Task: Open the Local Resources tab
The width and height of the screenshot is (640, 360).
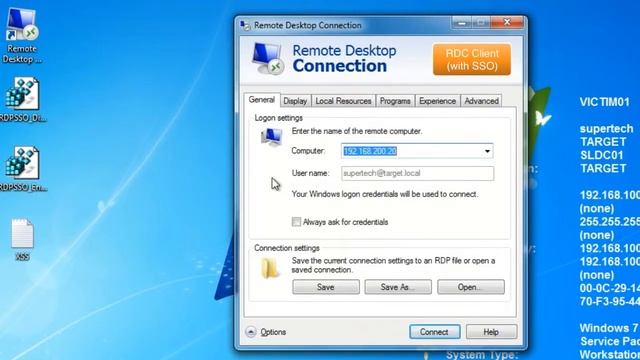Action: pos(343,101)
